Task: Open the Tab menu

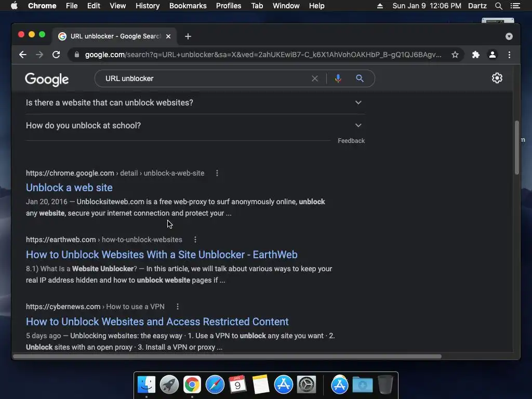Action: click(x=257, y=6)
